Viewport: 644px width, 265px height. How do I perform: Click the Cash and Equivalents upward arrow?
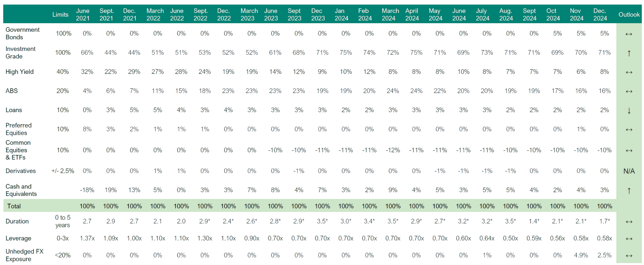629,190
